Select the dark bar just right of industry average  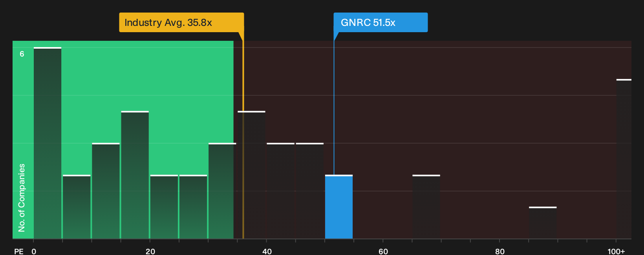[252, 175]
